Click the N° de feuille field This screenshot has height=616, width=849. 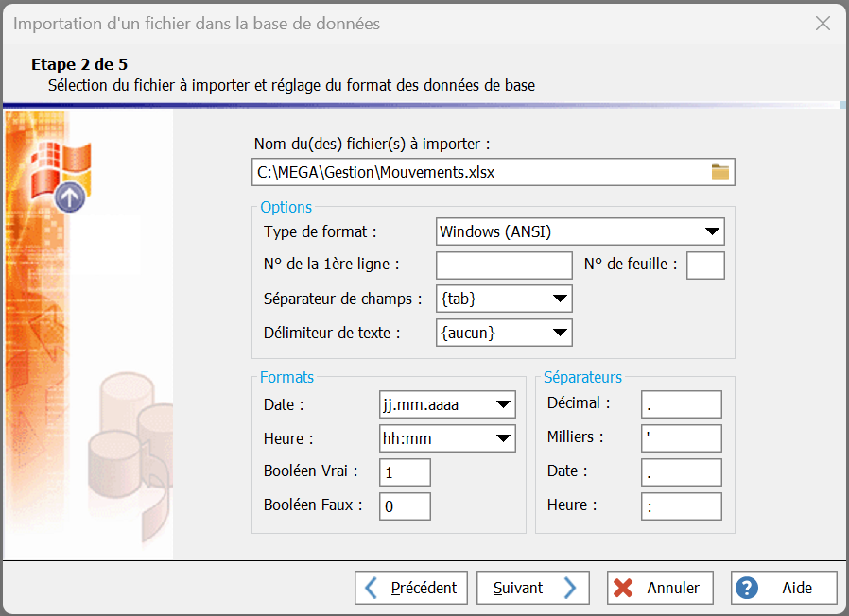click(x=705, y=265)
